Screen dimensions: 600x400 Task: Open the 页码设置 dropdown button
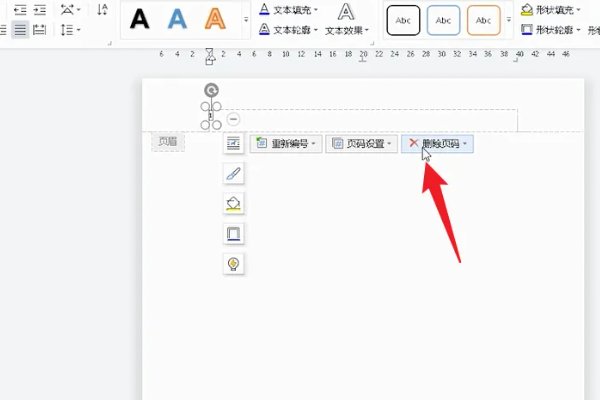(361, 144)
